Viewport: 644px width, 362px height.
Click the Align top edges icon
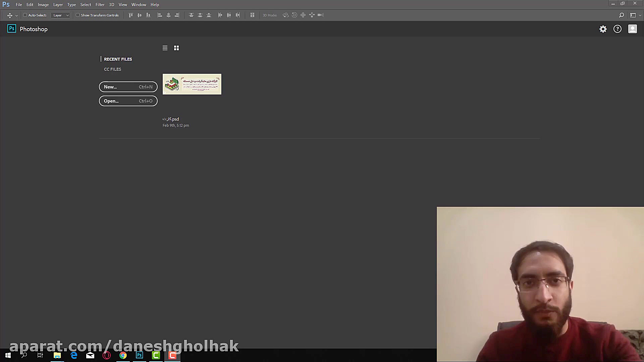pyautogui.click(x=131, y=15)
